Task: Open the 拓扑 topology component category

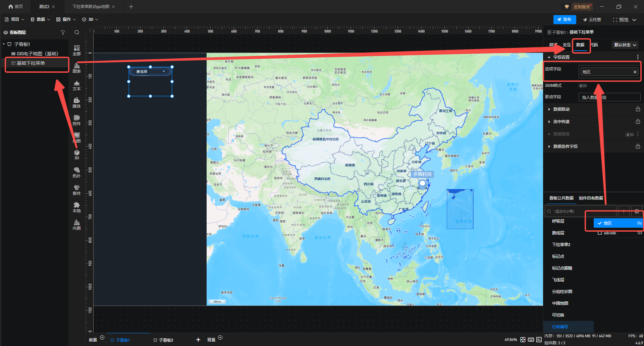Action: point(76,172)
